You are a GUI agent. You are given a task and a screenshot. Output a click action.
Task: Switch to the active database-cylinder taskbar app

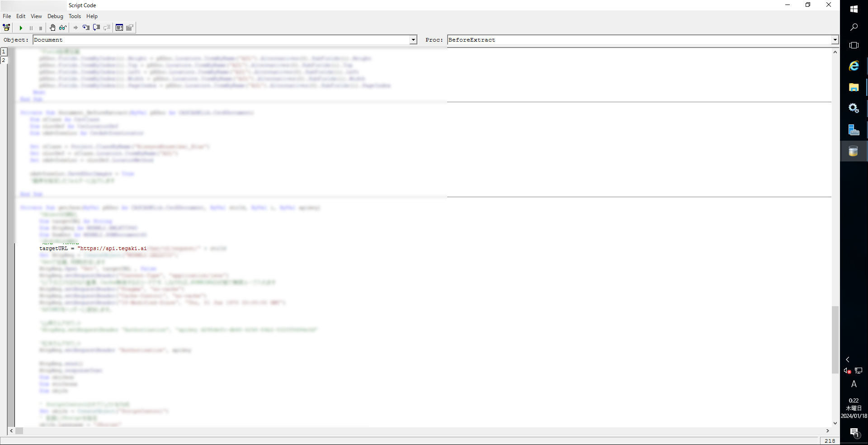(854, 151)
